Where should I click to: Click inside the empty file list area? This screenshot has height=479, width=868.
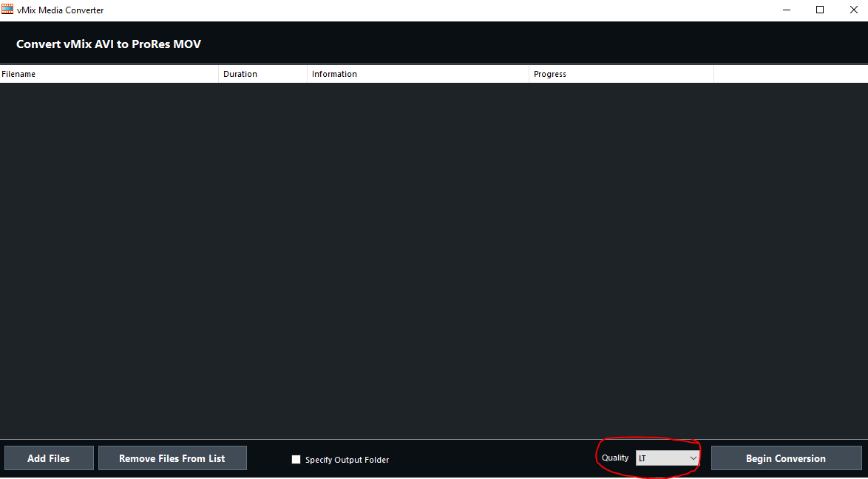click(434, 259)
